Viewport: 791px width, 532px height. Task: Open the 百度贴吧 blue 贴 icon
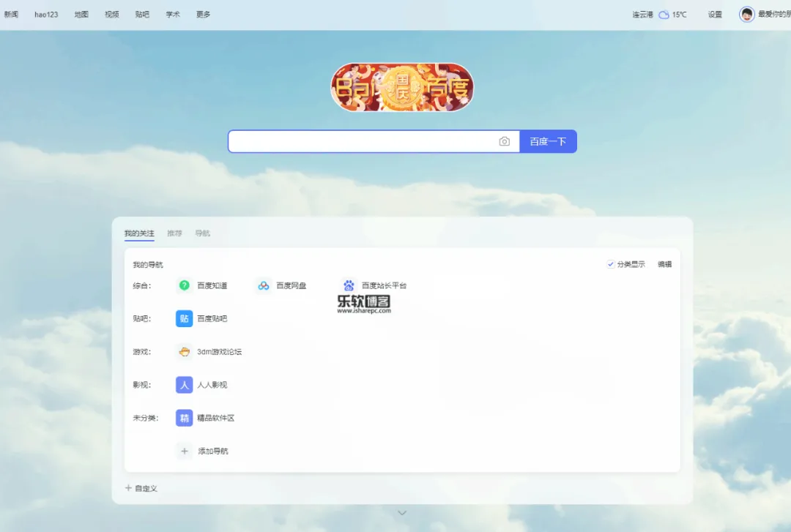pos(184,319)
